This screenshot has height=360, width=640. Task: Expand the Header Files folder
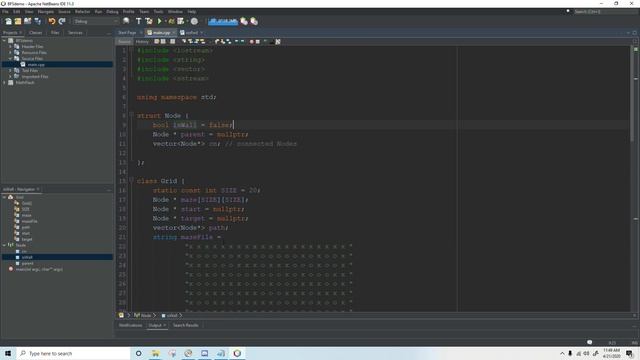tap(10, 47)
